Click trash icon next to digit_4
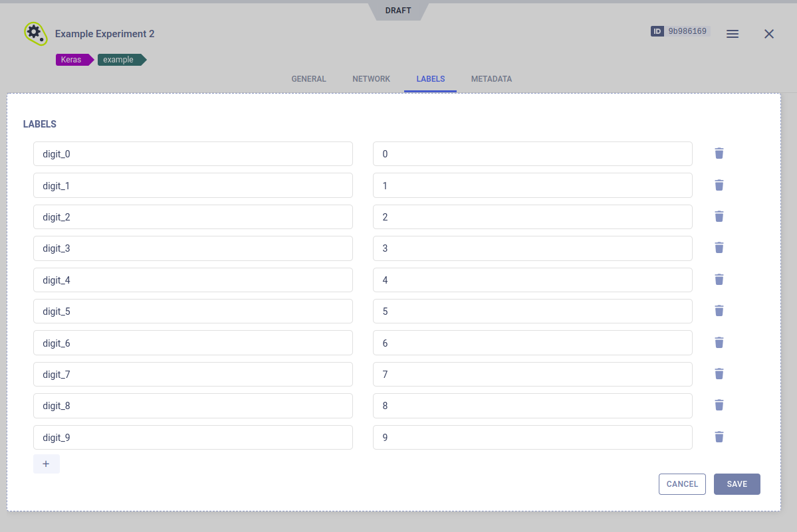Screen dimensions: 797x532 point(719,280)
